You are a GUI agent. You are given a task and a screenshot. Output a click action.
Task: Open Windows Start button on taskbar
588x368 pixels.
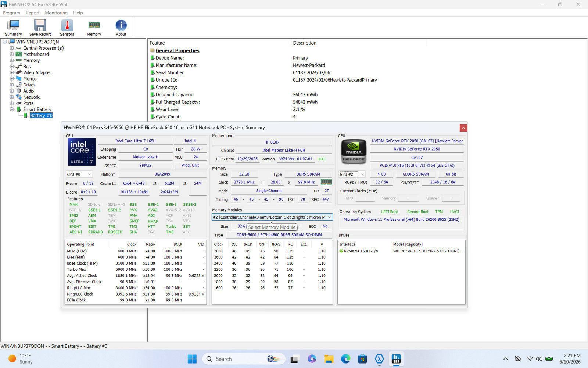pos(192,359)
